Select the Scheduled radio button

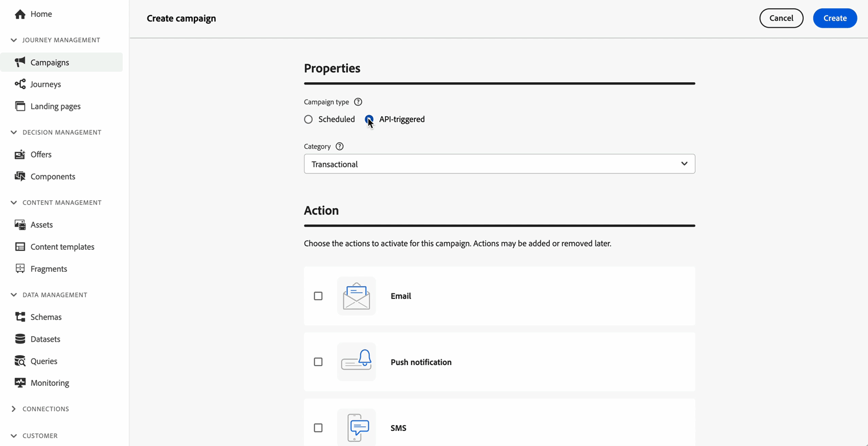tap(308, 119)
